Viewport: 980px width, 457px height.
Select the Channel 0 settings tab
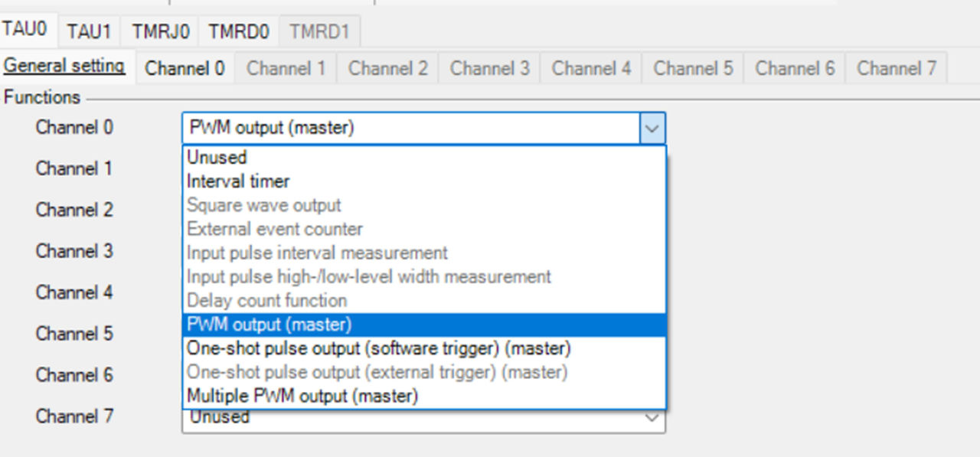(x=185, y=68)
